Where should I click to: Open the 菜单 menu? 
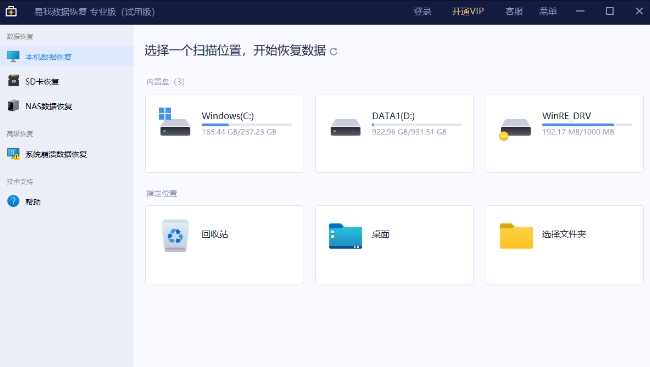(548, 12)
